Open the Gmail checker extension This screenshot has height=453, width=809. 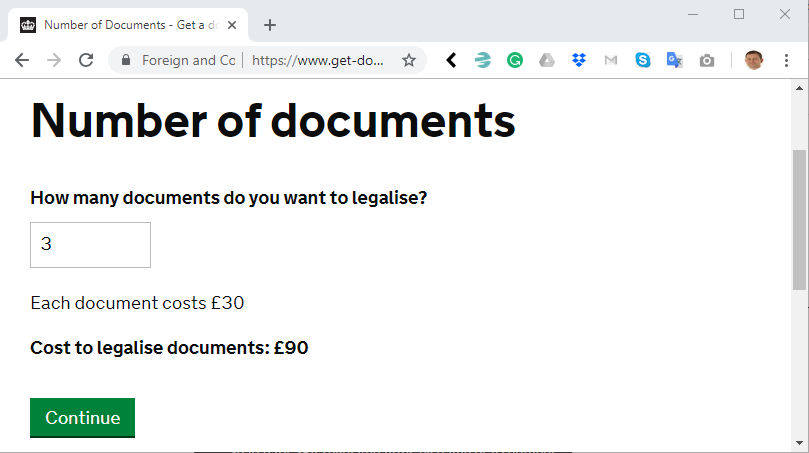click(x=611, y=60)
